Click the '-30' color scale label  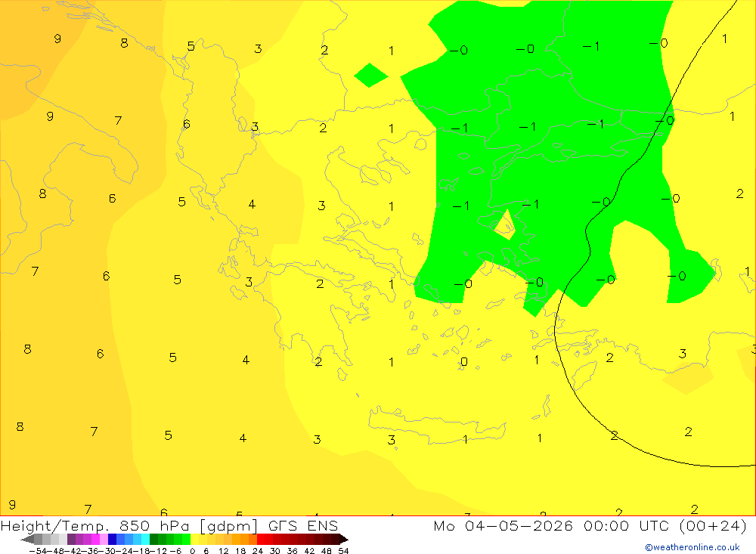(x=107, y=551)
